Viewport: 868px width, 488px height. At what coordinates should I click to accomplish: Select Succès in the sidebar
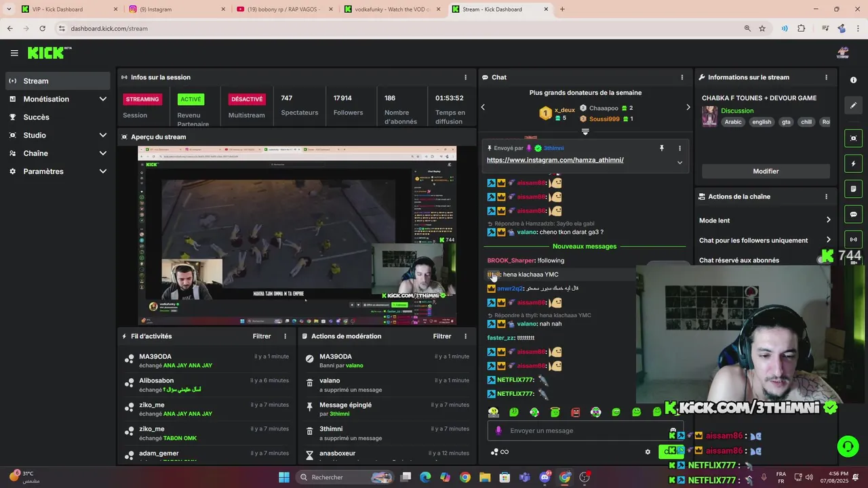tap(58, 117)
